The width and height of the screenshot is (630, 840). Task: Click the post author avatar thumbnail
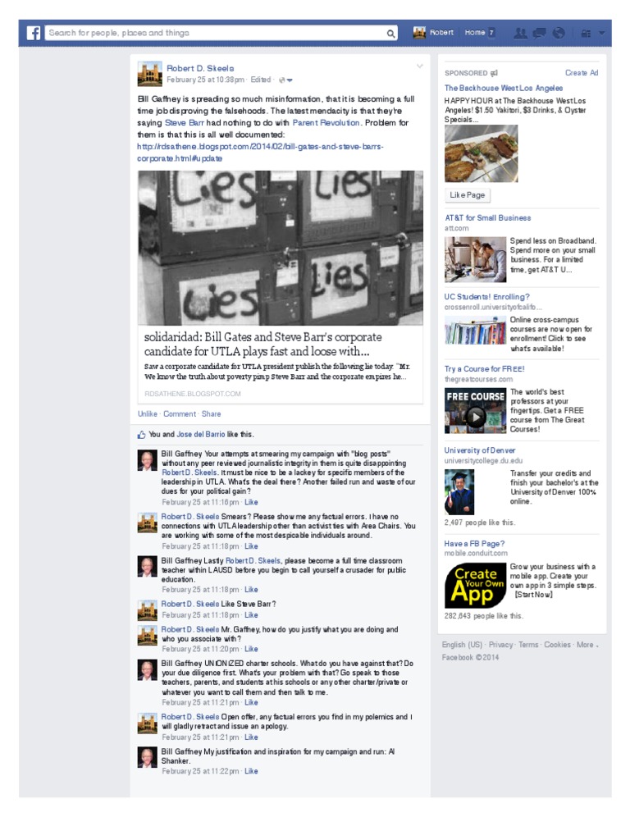click(x=150, y=74)
